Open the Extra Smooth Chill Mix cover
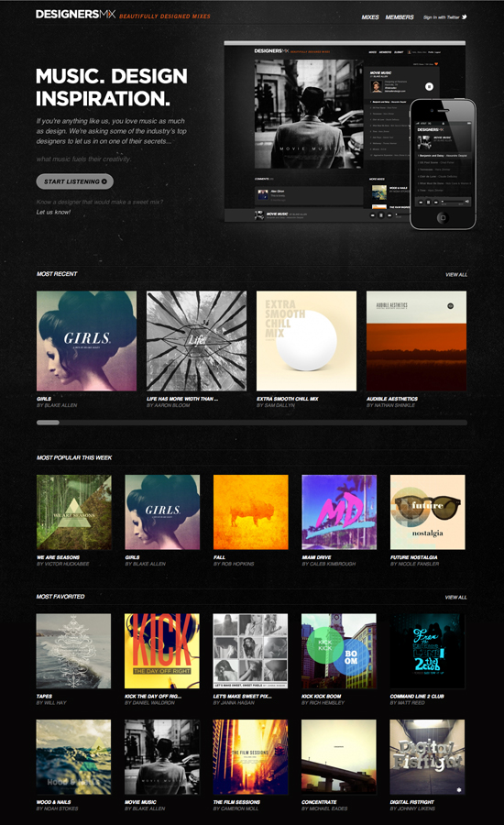Screen dimensions: 504x825 (x=306, y=341)
